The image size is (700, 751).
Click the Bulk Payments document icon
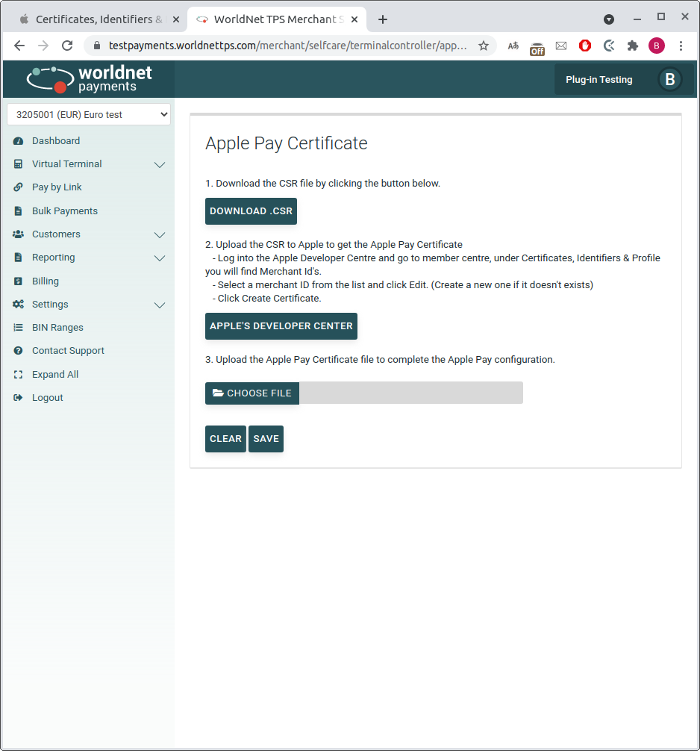click(18, 211)
